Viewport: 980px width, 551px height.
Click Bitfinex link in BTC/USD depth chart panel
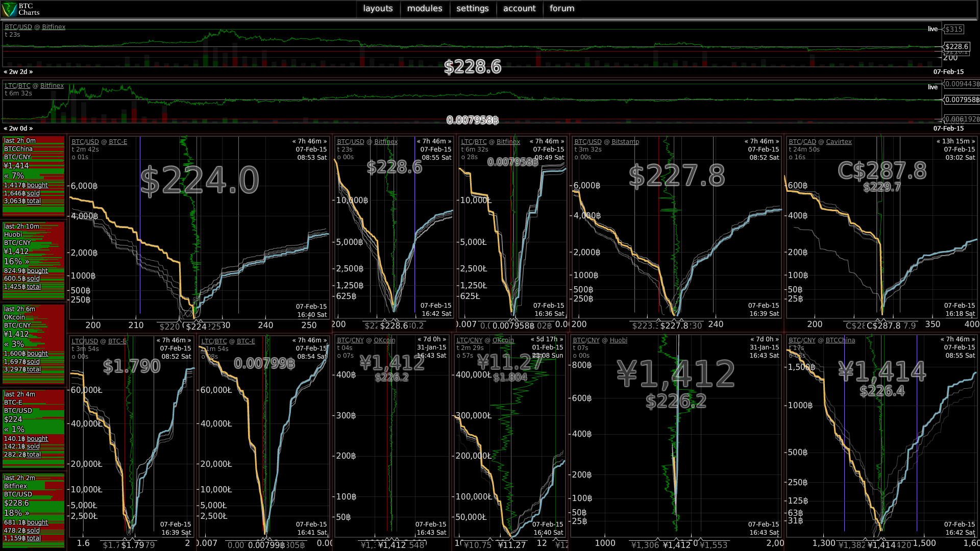click(x=386, y=142)
